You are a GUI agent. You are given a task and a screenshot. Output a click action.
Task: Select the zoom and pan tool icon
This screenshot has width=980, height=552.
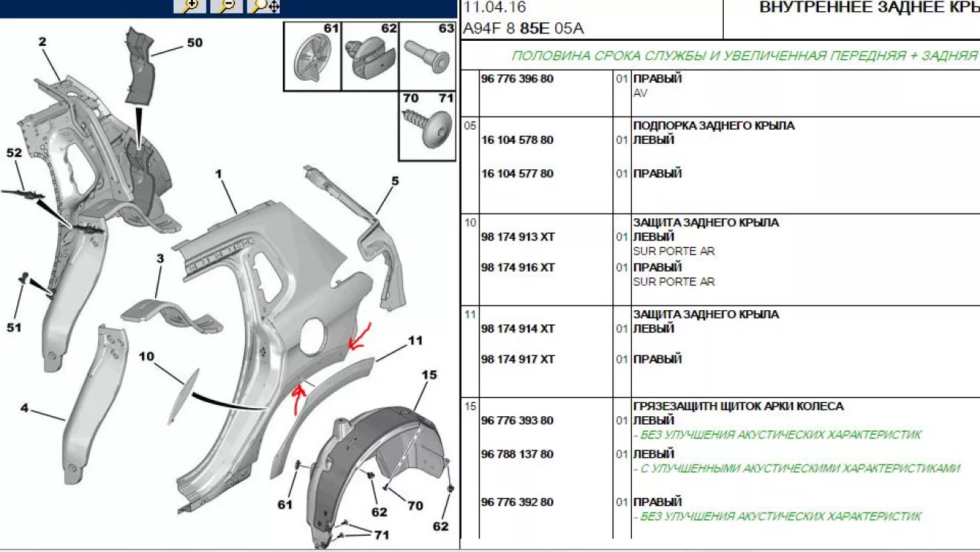264,6
